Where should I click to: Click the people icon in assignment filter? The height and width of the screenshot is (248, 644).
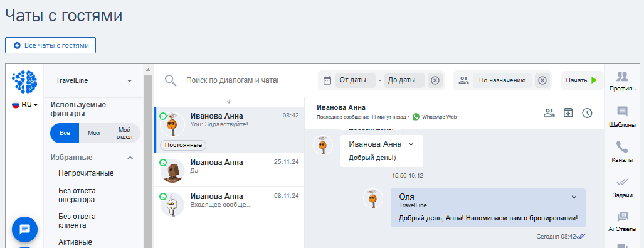coord(463,80)
